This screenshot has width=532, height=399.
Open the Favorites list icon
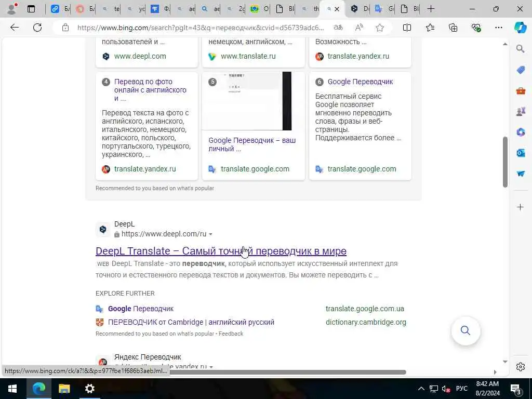tap(430, 28)
